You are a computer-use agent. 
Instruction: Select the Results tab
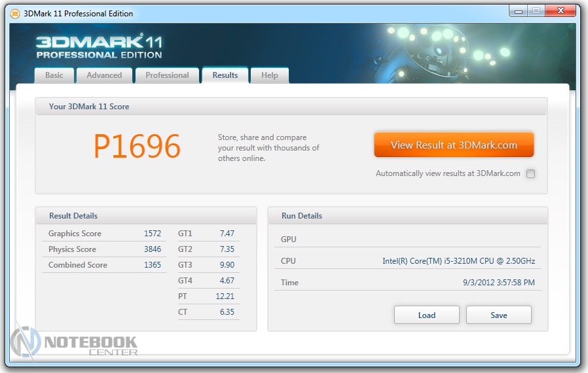tap(225, 75)
